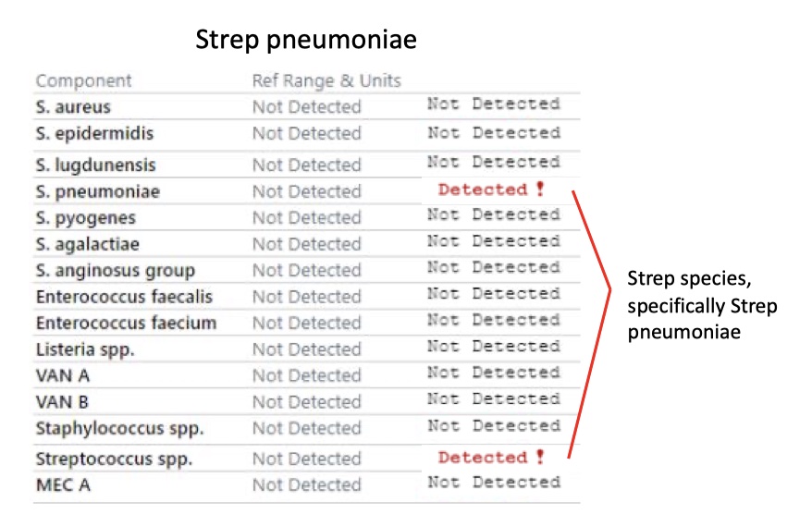The height and width of the screenshot is (514, 812).
Task: Select the S. agalactiae component
Action: 88,244
